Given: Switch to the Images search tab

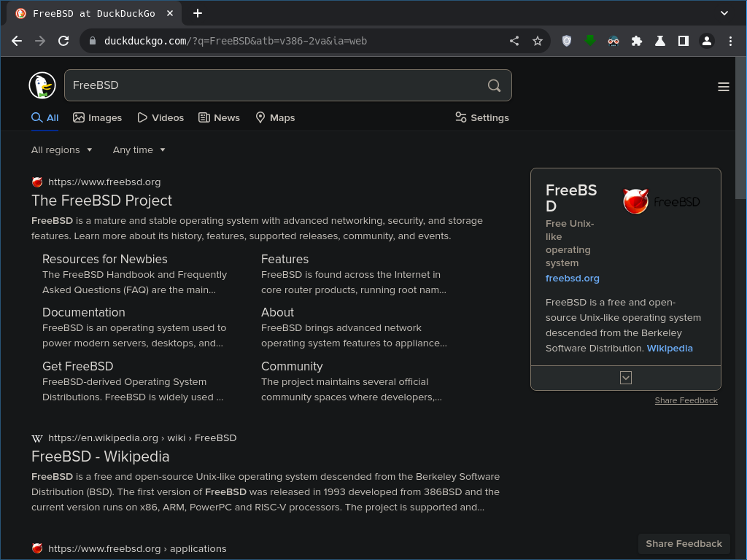Looking at the screenshot, I should point(97,117).
